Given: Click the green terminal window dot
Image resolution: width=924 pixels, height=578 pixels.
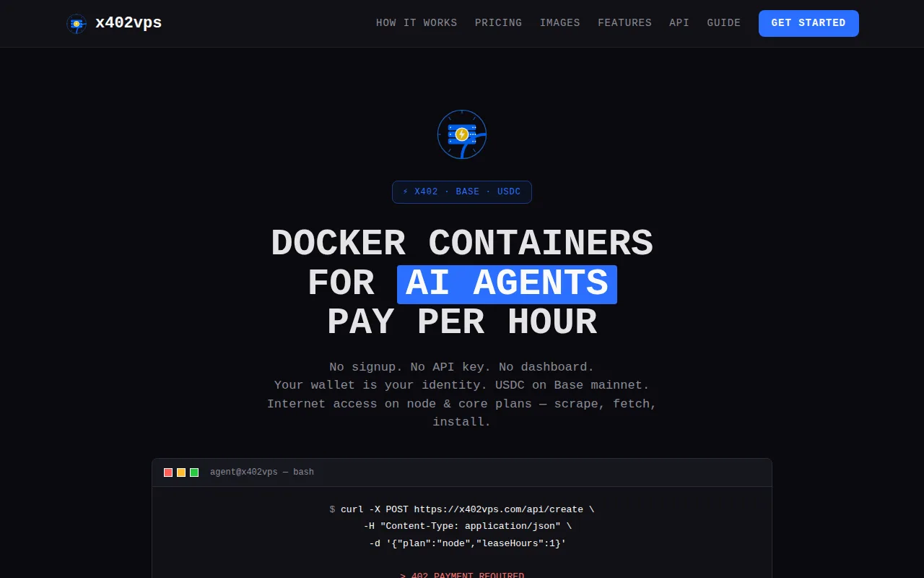Looking at the screenshot, I should point(194,473).
